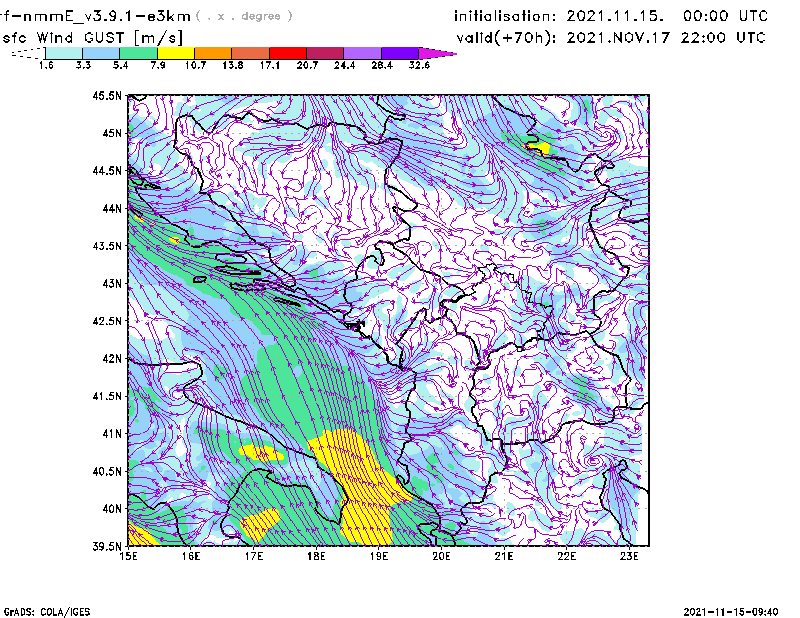Click the salmon legend color swatch
This screenshot has height=618, width=800.
point(251,53)
